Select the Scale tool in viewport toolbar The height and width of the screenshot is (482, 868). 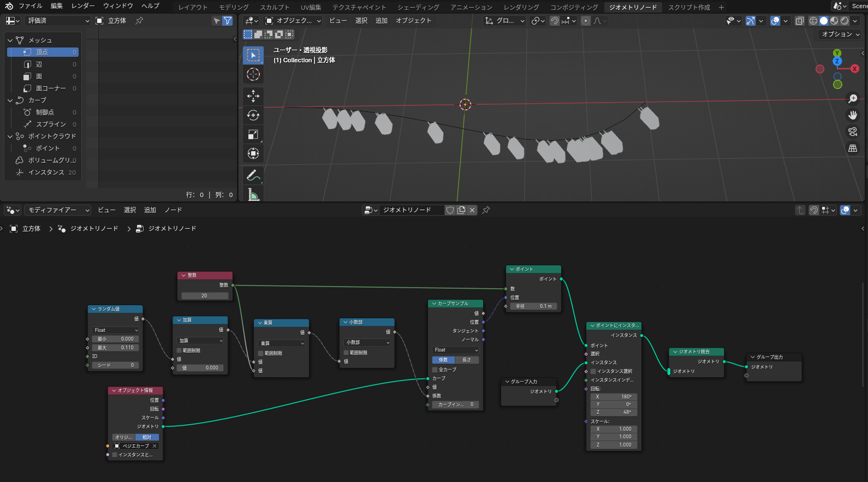(x=253, y=134)
